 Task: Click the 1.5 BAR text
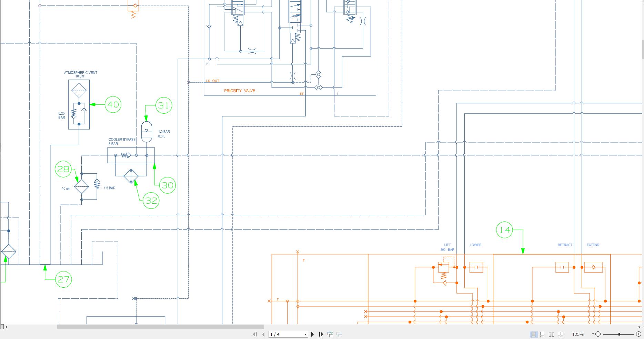[x=110, y=188]
